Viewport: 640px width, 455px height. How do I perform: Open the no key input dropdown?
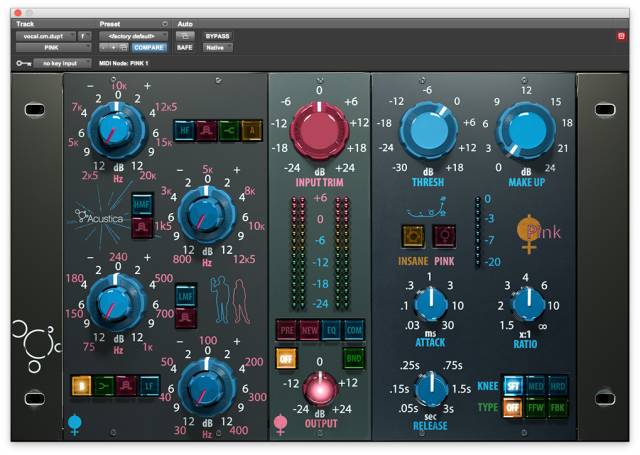click(62, 63)
